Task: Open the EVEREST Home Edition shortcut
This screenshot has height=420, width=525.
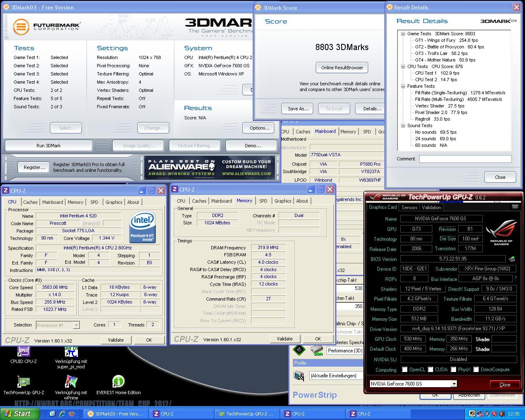Action: click(x=119, y=382)
